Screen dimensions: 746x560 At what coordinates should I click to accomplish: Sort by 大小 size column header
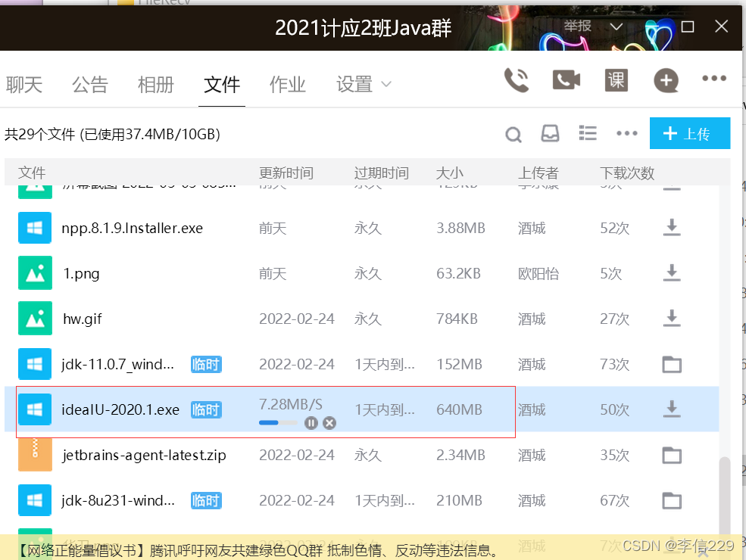(450, 173)
